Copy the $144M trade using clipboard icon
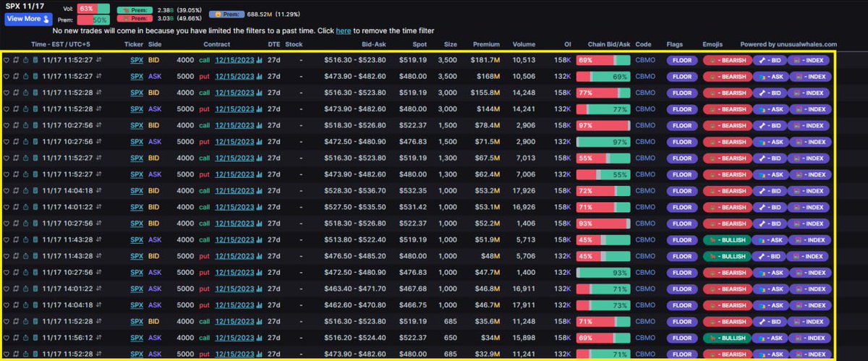 35,109
